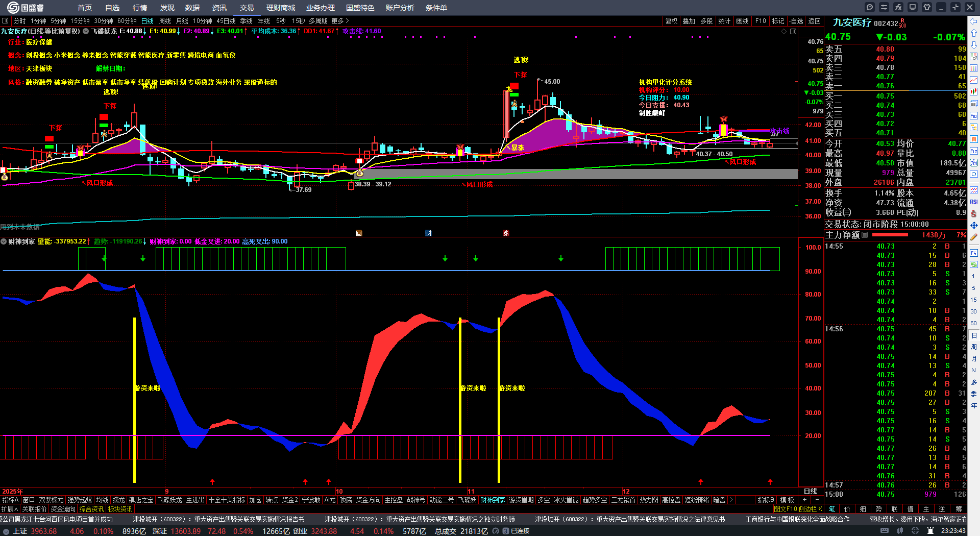Open the RSI indicator sidebar icon

point(974,202)
